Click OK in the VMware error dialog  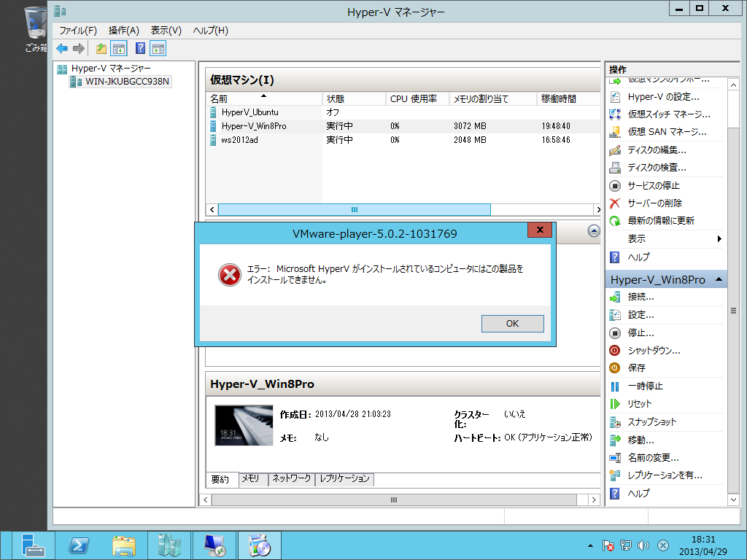pyautogui.click(x=513, y=324)
